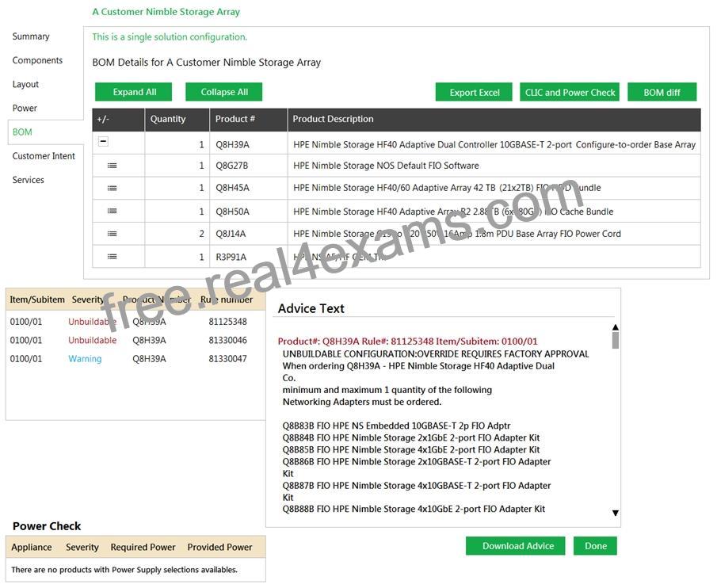Click the Q8B83B Embedded 10GBASE-T adapter line
The image size is (717, 588).
tap(396, 426)
